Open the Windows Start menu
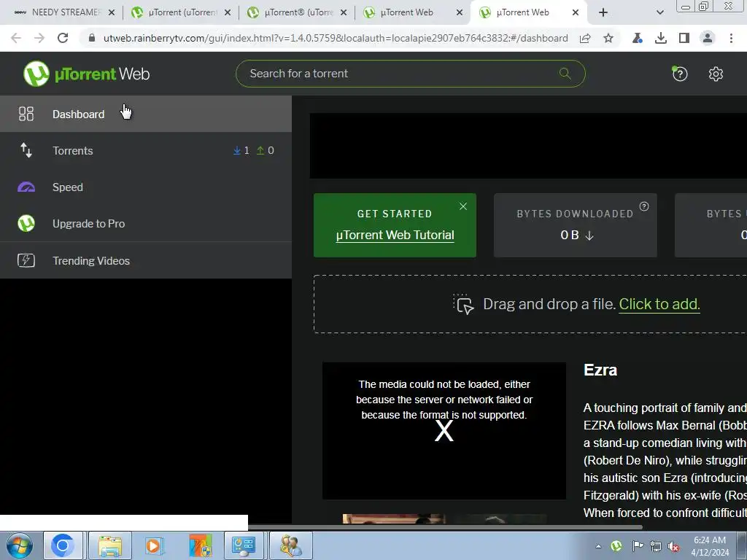 [x=20, y=545]
